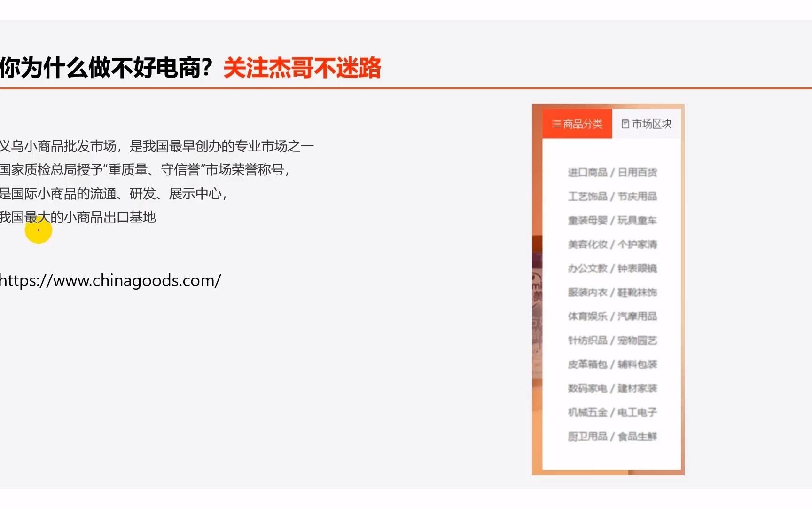Select the 商品分类 tab
Screen dimensions: 812x508
[x=577, y=124]
